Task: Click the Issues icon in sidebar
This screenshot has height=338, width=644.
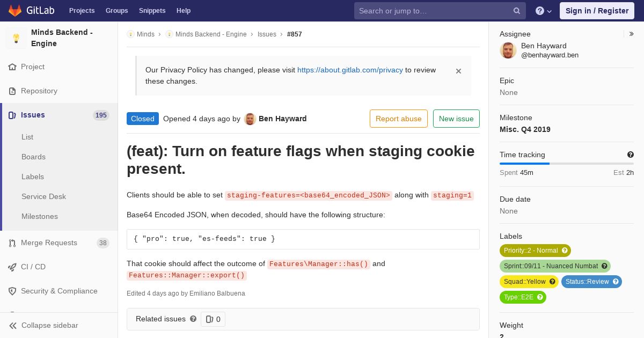Action: [x=12, y=115]
